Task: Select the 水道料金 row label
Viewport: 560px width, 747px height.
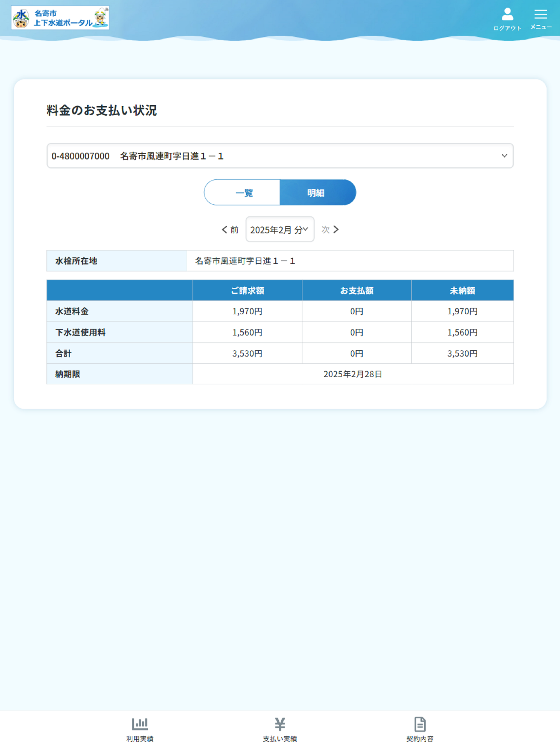Action: [119, 311]
